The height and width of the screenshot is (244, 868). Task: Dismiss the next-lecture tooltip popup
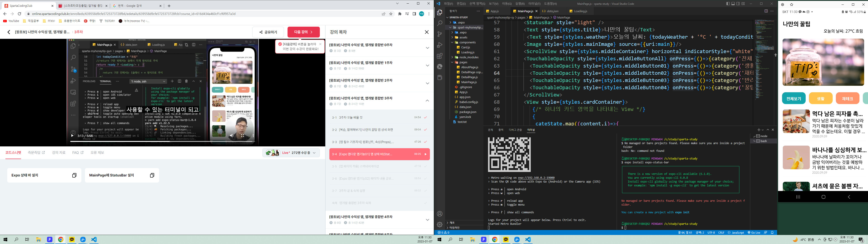320,44
